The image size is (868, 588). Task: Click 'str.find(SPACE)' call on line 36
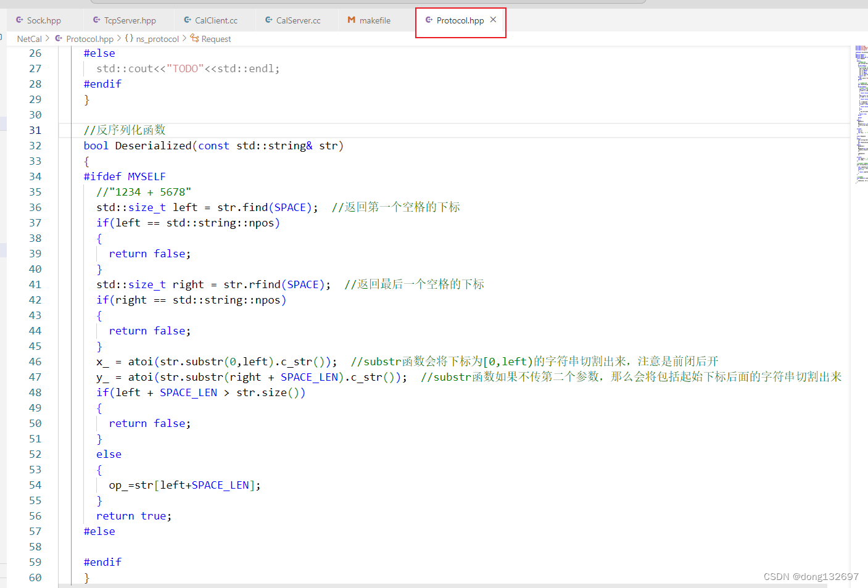(x=267, y=207)
